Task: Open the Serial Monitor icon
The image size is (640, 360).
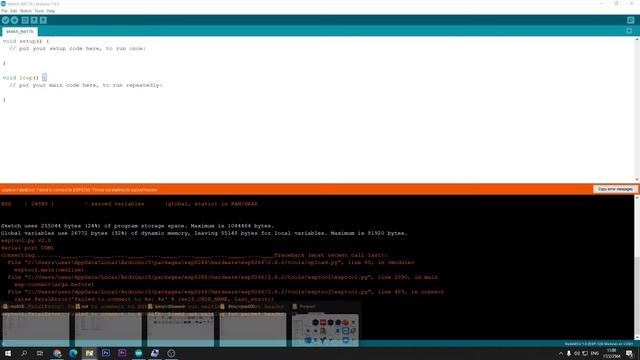Action: pyautogui.click(x=631, y=20)
